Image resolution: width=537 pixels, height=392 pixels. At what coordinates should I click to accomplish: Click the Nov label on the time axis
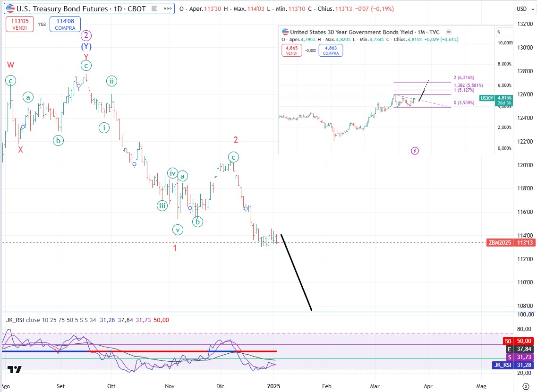coord(170,386)
